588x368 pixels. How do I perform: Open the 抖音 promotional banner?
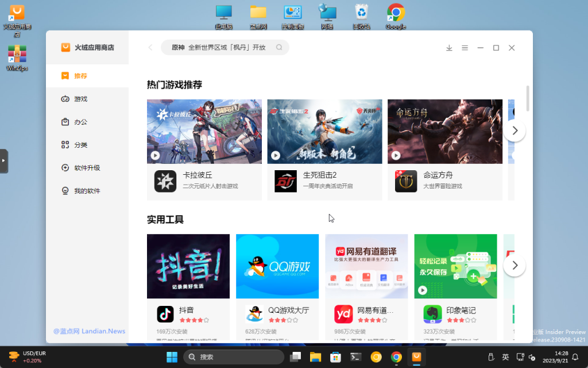pos(188,266)
